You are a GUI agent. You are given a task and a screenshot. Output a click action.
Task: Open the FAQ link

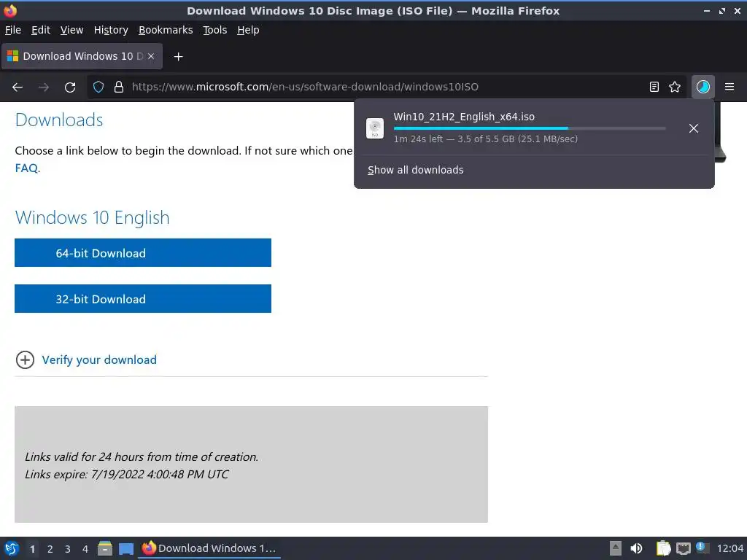pyautogui.click(x=26, y=168)
